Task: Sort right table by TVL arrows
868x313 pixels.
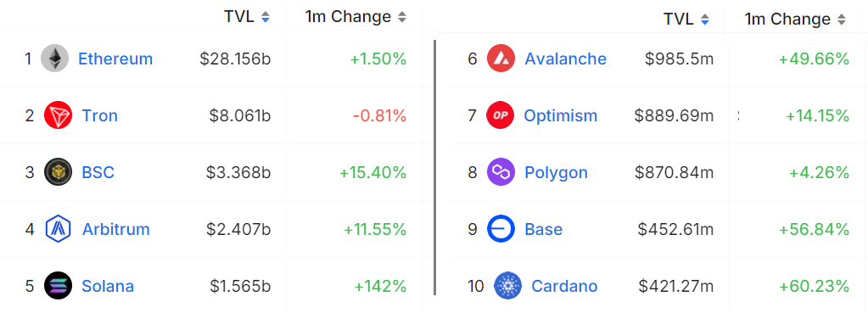Action: coord(705,20)
